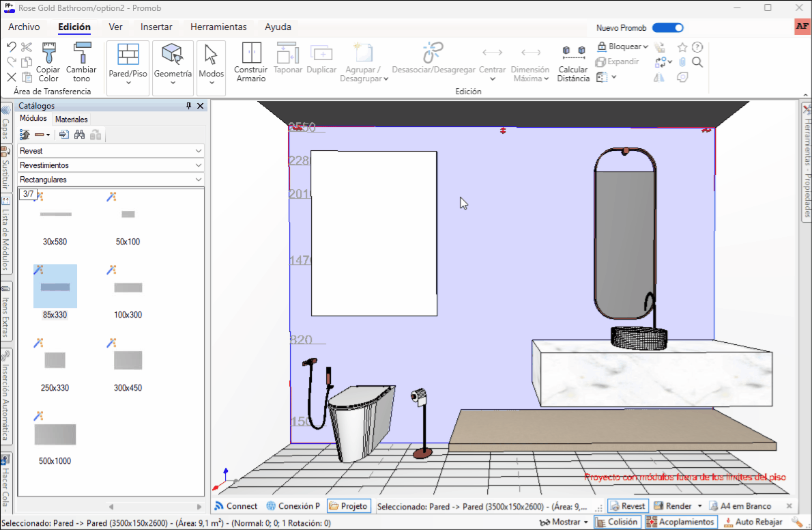812x530 pixels.
Task: Select the Copiar Color brush tool
Action: click(x=48, y=62)
